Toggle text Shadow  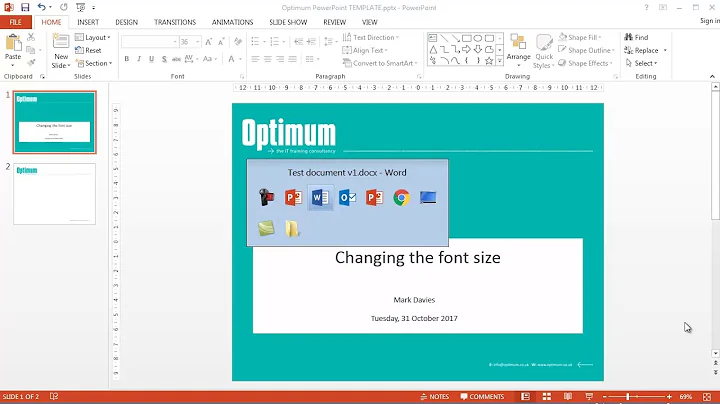click(x=164, y=59)
